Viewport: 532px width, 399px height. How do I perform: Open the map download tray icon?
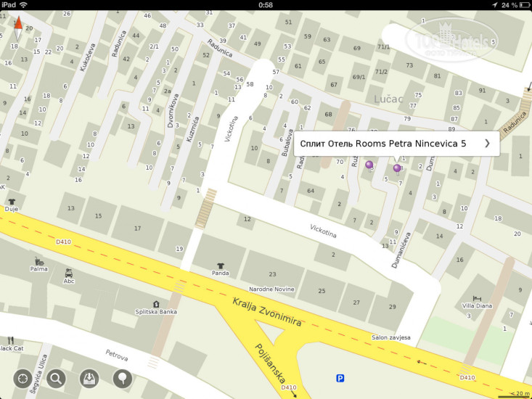click(90, 378)
